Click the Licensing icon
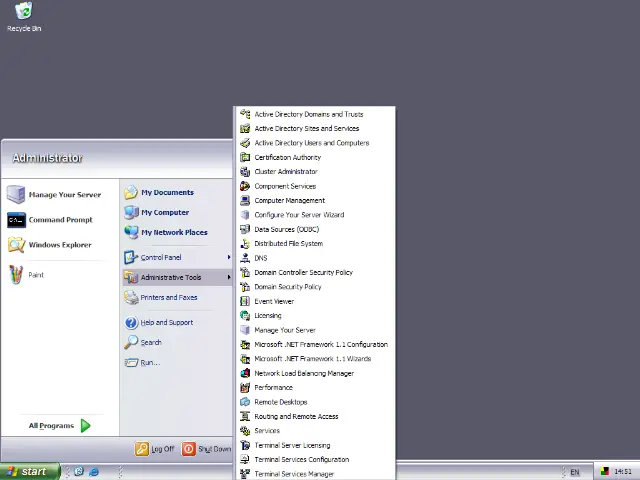The width and height of the screenshot is (640, 480). [245, 316]
